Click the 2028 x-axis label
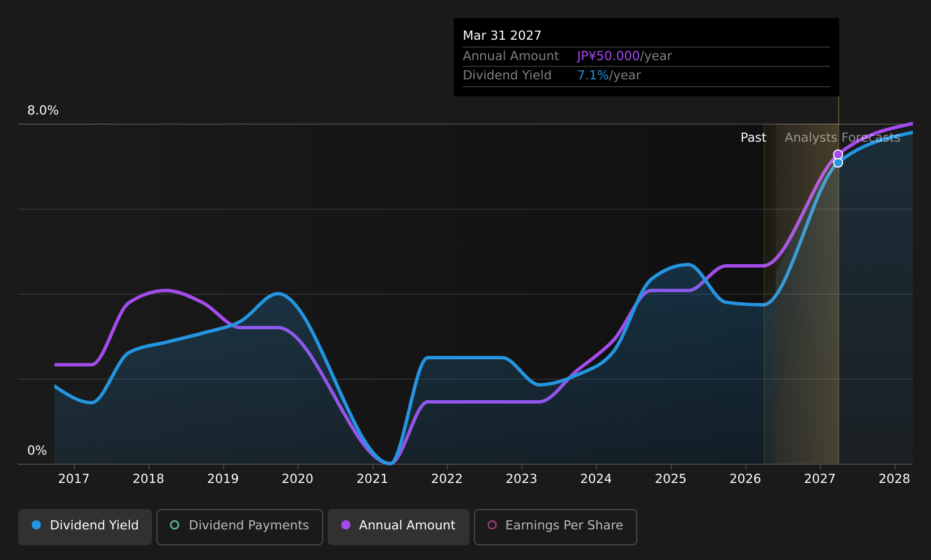 [895, 479]
